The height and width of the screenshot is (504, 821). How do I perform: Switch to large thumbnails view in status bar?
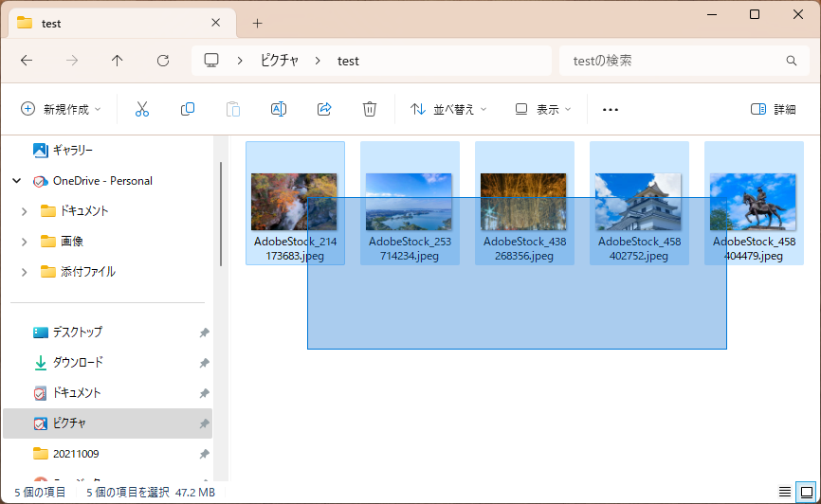[x=806, y=492]
